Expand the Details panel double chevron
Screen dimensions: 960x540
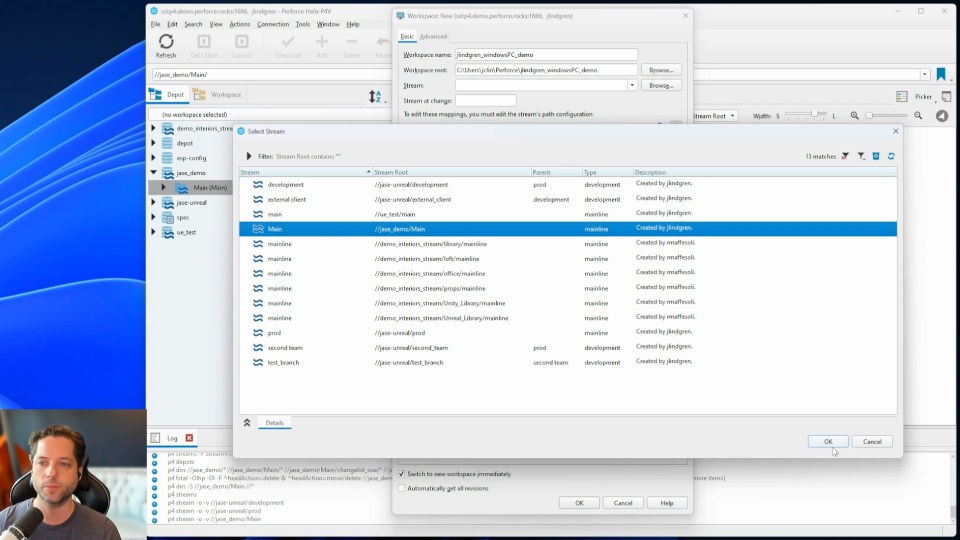point(247,423)
